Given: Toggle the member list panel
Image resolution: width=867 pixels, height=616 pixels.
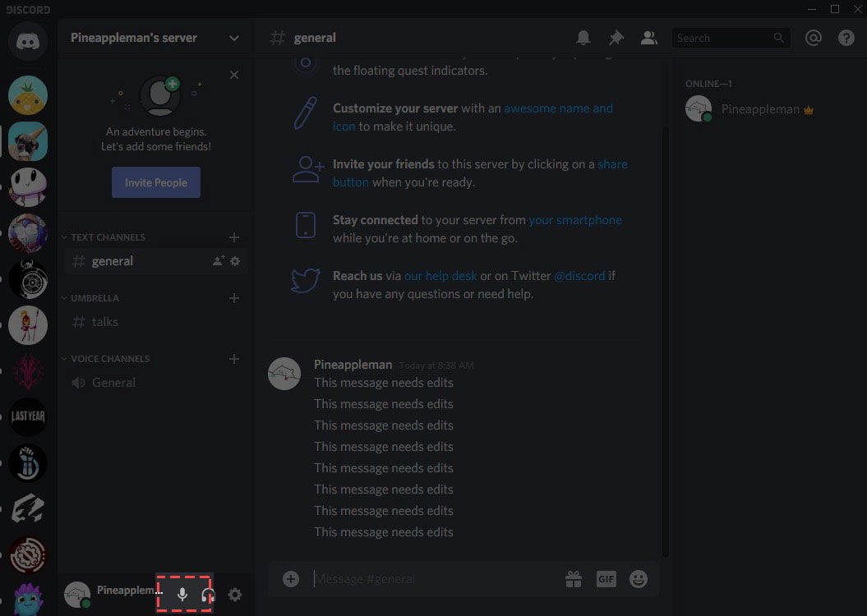Looking at the screenshot, I should point(648,38).
